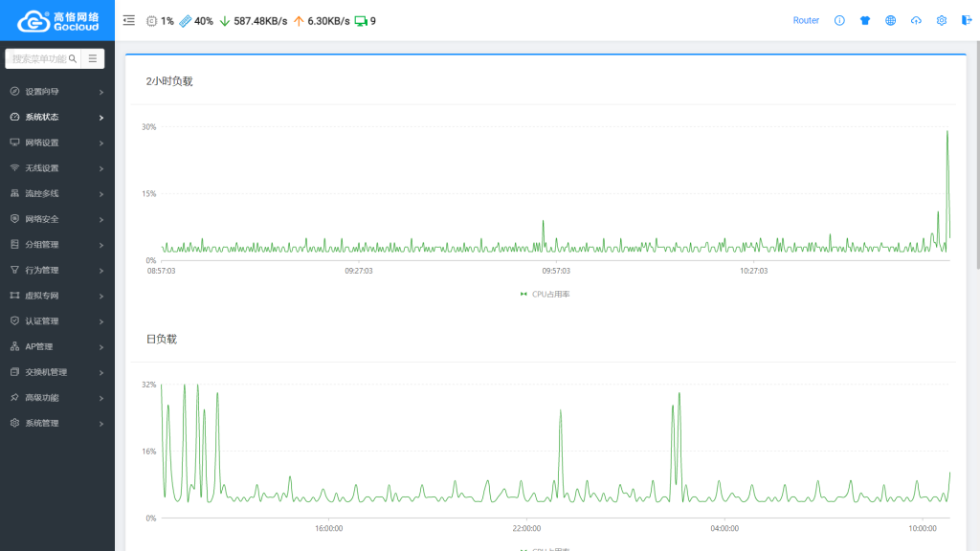This screenshot has height=551, width=980.
Task: Expand 分组管理 with its chevron
Action: click(101, 245)
